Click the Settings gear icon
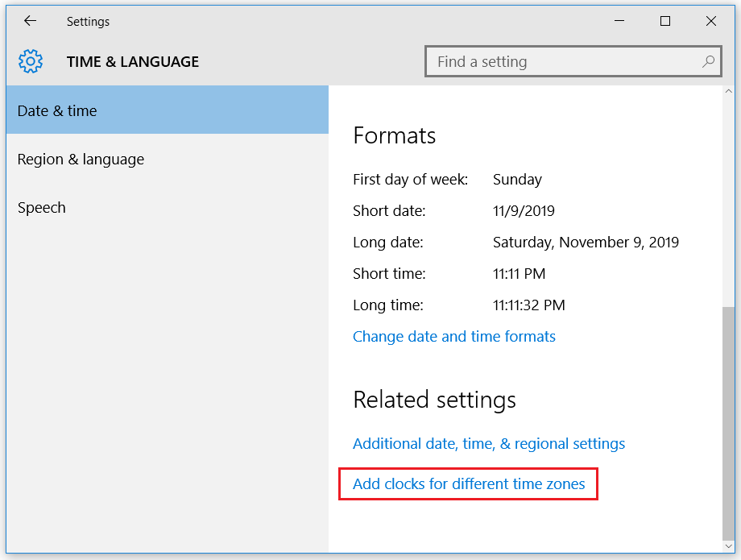 (x=31, y=61)
